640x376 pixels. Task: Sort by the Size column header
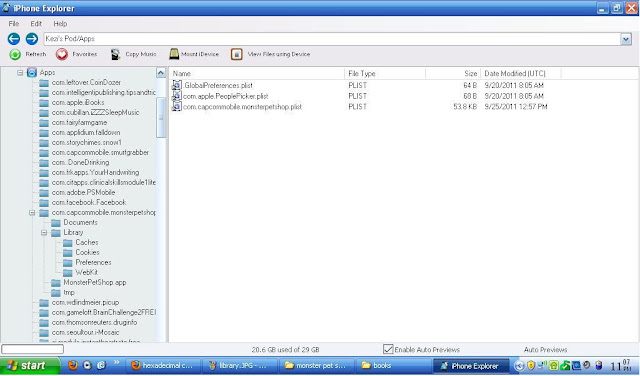453,73
